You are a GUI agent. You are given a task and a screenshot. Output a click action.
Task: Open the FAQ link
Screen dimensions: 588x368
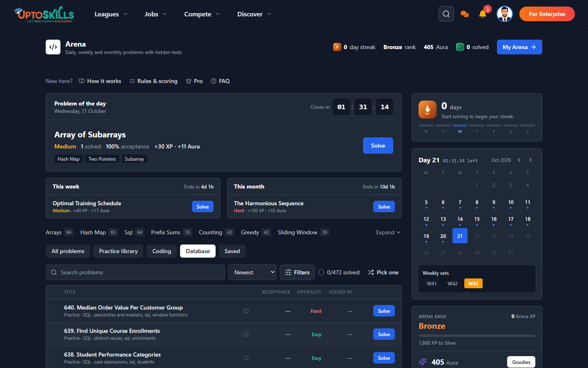tap(220, 81)
